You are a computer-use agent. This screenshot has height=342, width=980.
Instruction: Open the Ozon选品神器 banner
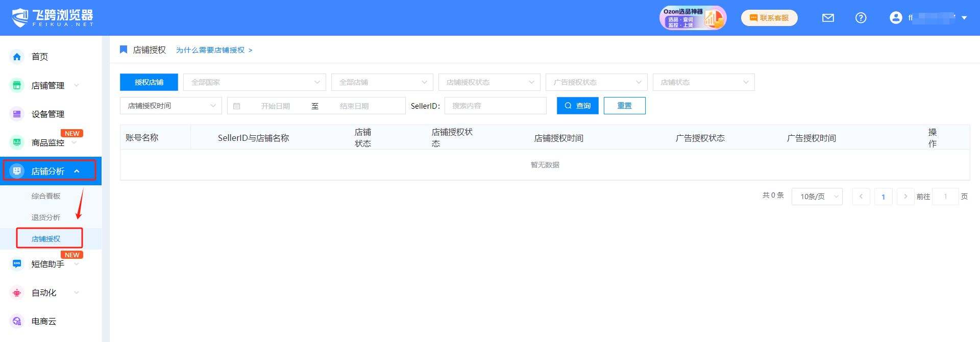(x=693, y=18)
